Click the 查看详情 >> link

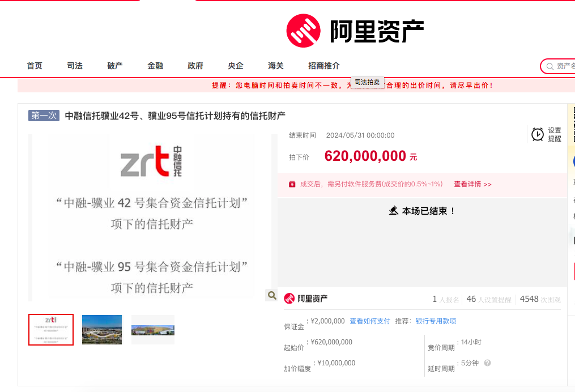point(472,184)
